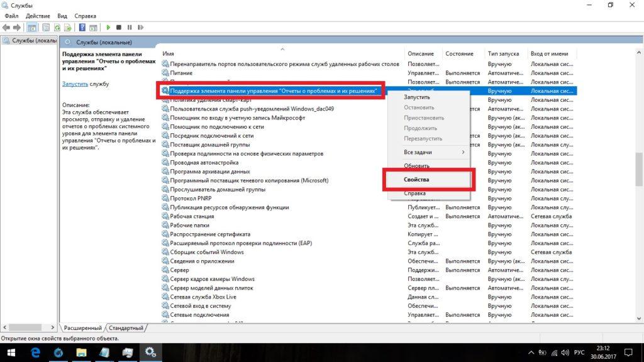Open File Explorer from the taskbar
The width and height of the screenshot is (644, 362).
point(81,353)
